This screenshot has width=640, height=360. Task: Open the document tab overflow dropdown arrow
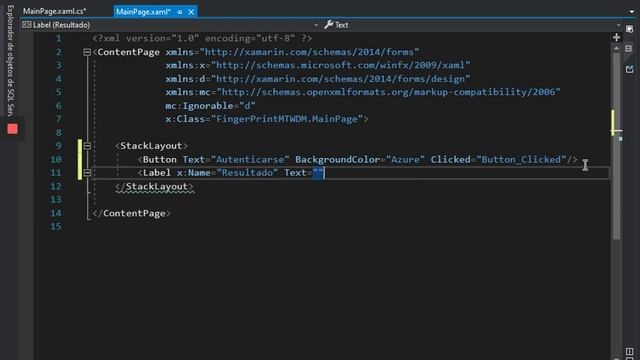[x=631, y=11]
